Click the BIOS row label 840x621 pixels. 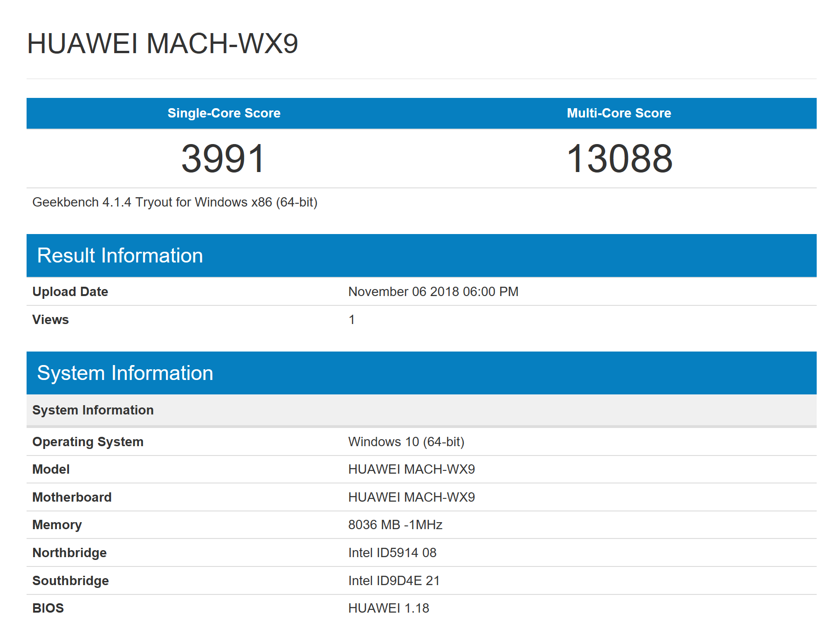(48, 608)
